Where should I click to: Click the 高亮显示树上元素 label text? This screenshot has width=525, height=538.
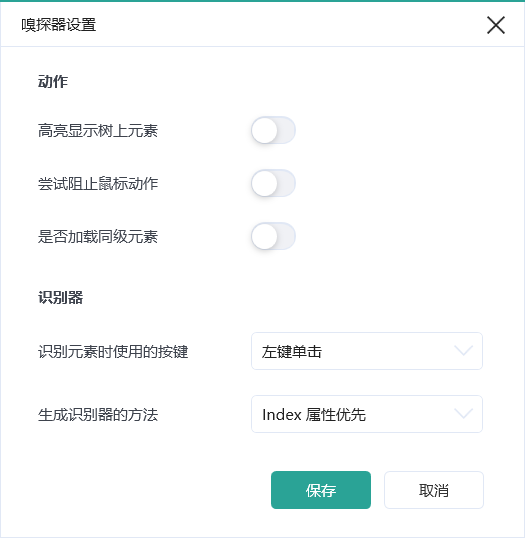[98, 131]
